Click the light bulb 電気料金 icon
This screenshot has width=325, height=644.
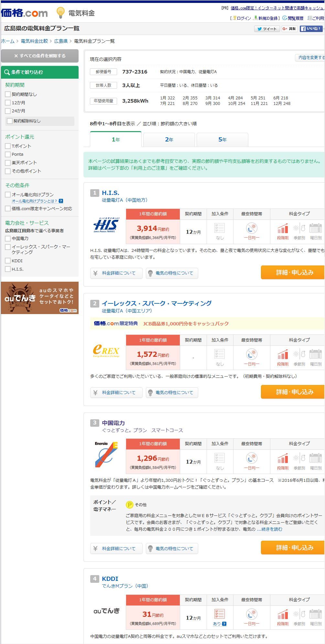coord(60,13)
